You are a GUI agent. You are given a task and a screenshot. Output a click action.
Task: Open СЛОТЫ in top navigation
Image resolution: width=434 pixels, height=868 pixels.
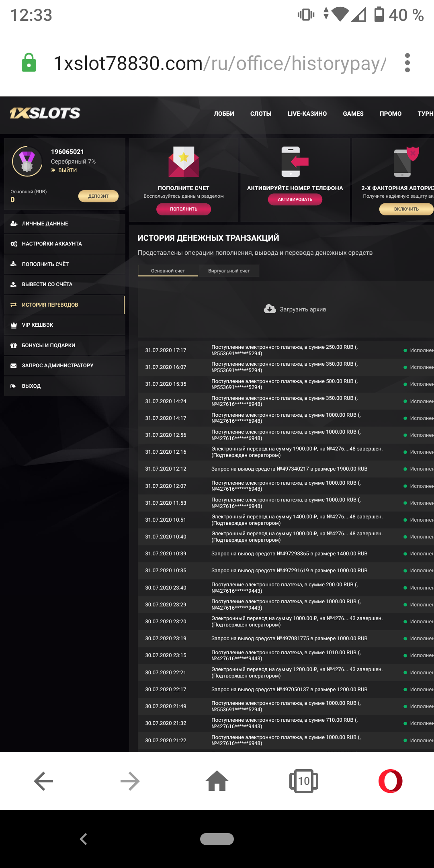pyautogui.click(x=261, y=114)
